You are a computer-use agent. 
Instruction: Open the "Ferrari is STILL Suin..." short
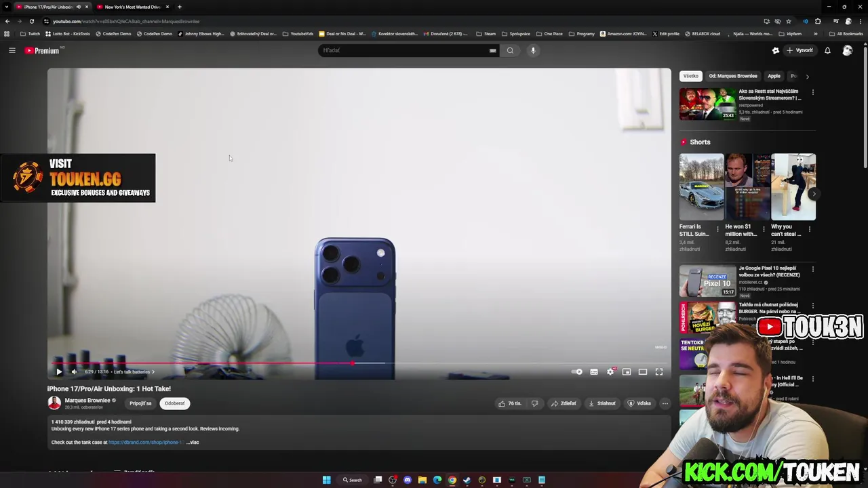[x=701, y=187]
